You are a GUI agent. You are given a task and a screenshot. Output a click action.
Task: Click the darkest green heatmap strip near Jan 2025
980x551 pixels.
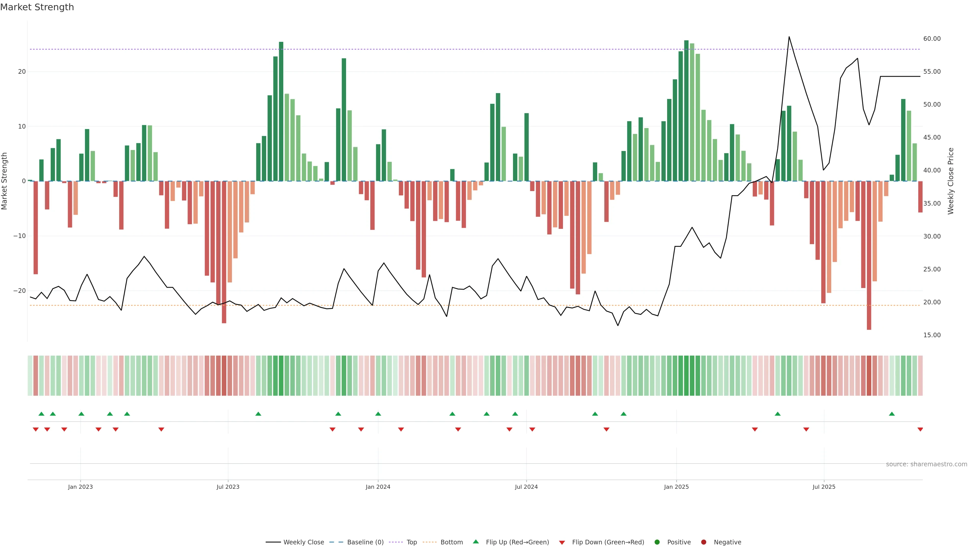click(x=686, y=376)
